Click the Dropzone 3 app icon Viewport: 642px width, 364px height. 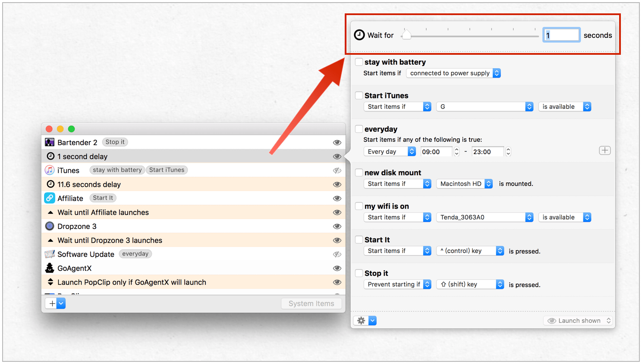click(x=50, y=226)
